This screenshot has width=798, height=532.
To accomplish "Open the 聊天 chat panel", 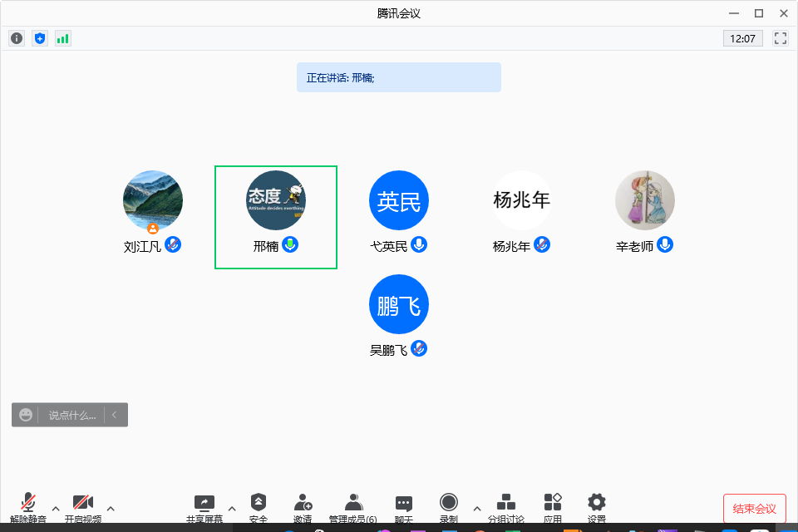I will point(404,505).
